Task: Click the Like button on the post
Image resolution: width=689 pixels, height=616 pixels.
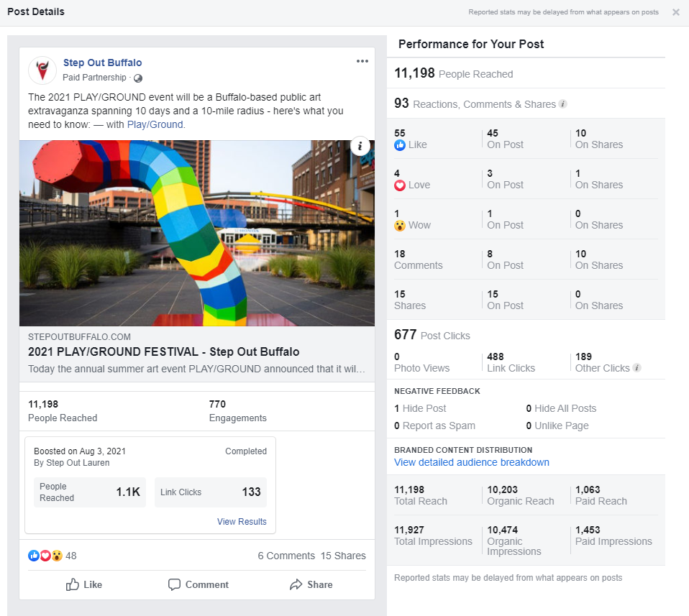Action: point(84,584)
